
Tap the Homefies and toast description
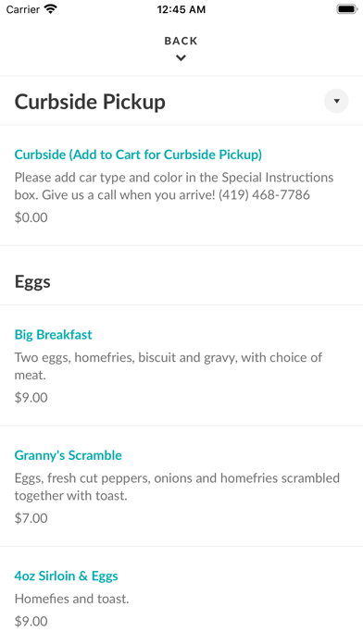pos(72,599)
